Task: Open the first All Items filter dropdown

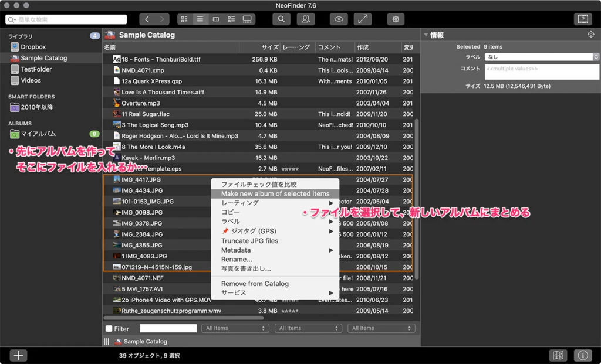Action: pyautogui.click(x=235, y=328)
